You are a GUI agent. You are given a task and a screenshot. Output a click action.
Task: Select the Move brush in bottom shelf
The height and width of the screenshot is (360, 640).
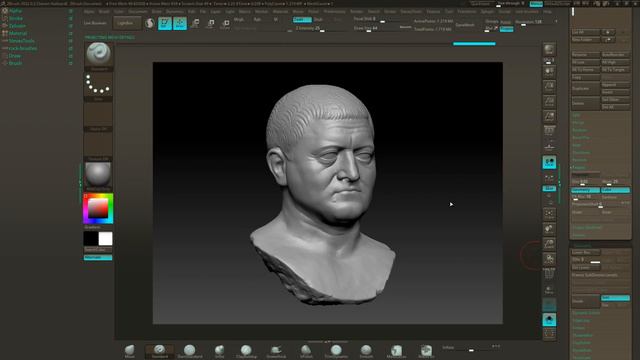tap(129, 351)
